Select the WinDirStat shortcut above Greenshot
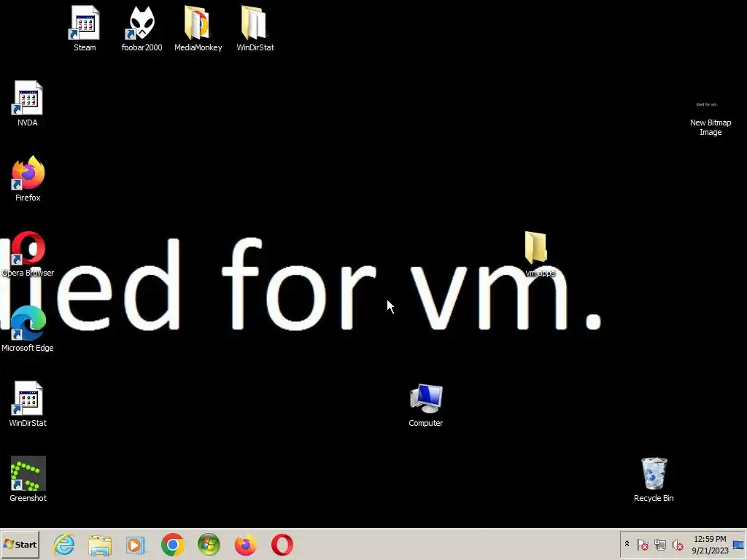 [28, 404]
